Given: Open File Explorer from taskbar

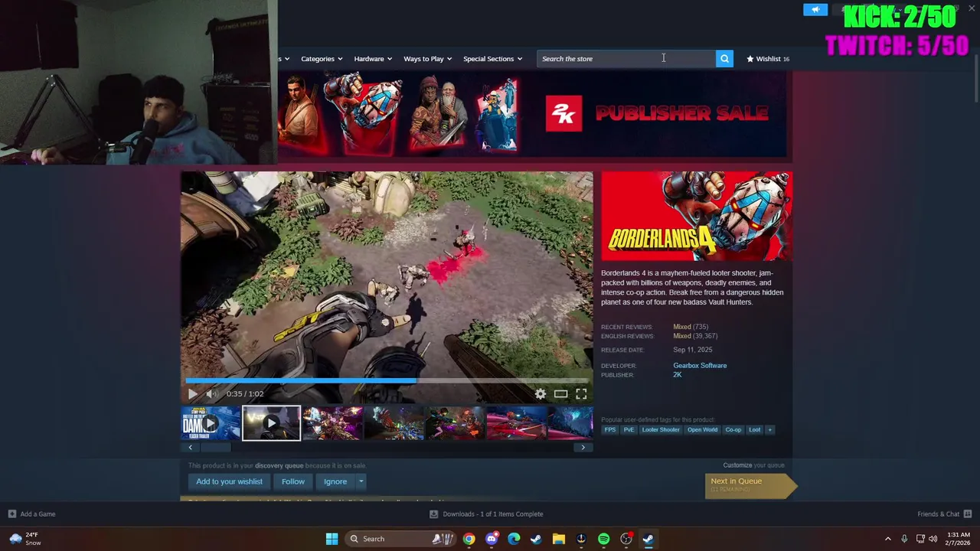Looking at the screenshot, I should pyautogui.click(x=559, y=539).
